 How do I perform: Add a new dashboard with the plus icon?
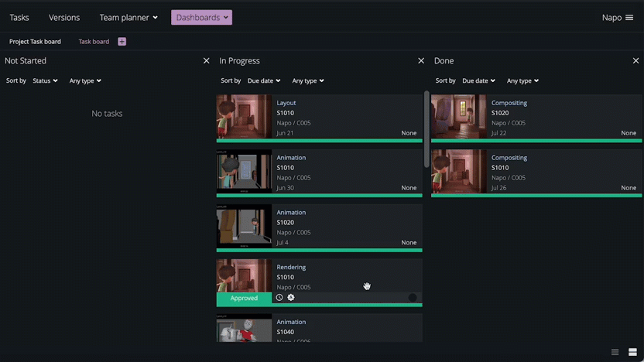pyautogui.click(x=122, y=42)
